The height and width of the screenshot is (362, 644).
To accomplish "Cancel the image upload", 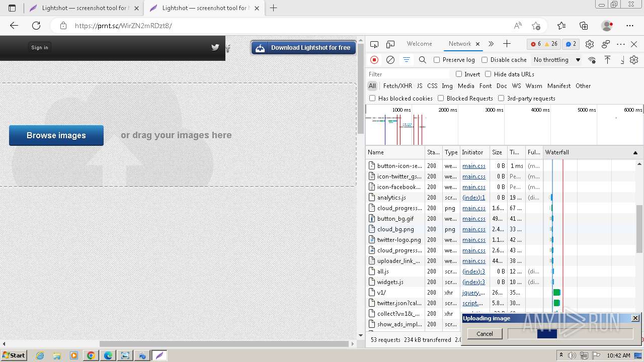I will coord(485,334).
